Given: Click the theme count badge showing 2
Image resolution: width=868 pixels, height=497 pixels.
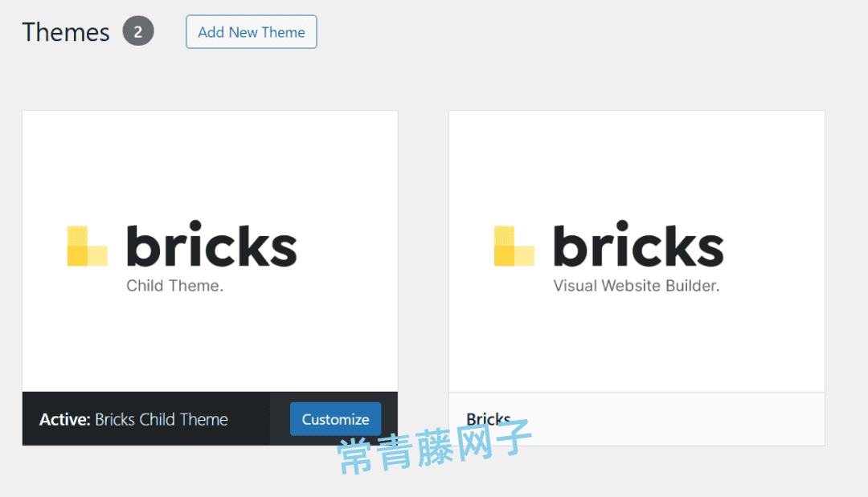Looking at the screenshot, I should [x=138, y=32].
